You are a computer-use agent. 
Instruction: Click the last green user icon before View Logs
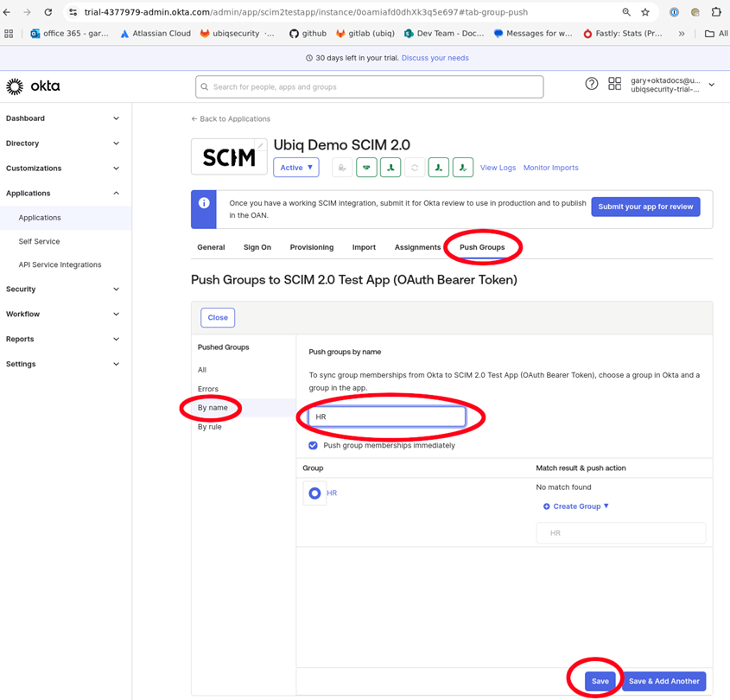point(463,168)
